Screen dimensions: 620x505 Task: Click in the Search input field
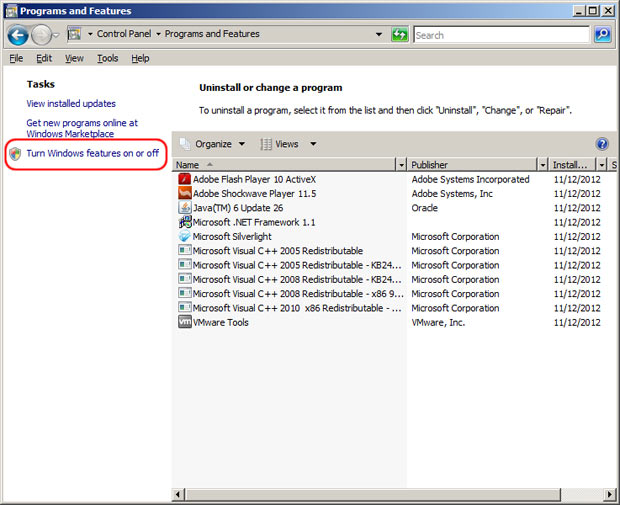pyautogui.click(x=501, y=35)
